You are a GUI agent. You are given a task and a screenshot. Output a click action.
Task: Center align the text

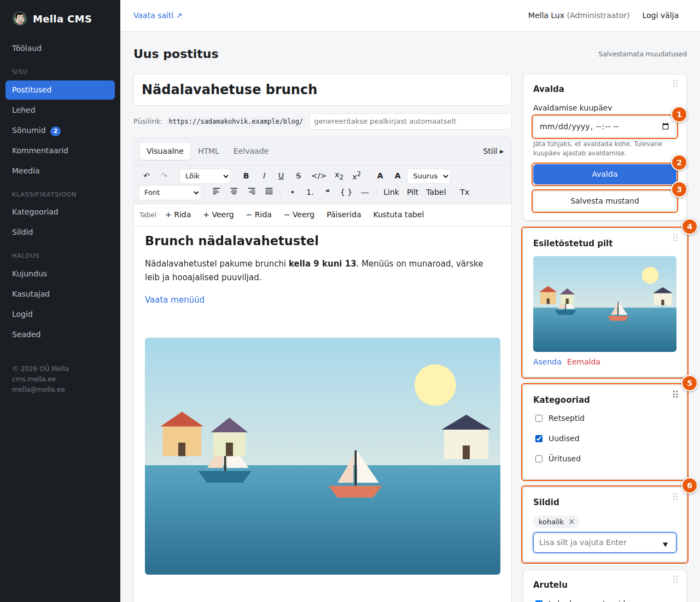coord(234,192)
